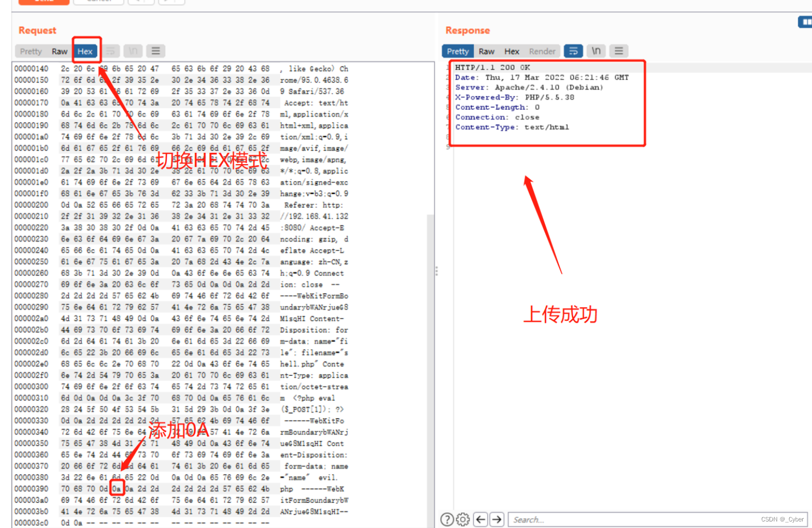The width and height of the screenshot is (812, 528).
Task: Click decoded text 'anguage: zh-CN, z'
Action: pyautogui.click(x=314, y=262)
